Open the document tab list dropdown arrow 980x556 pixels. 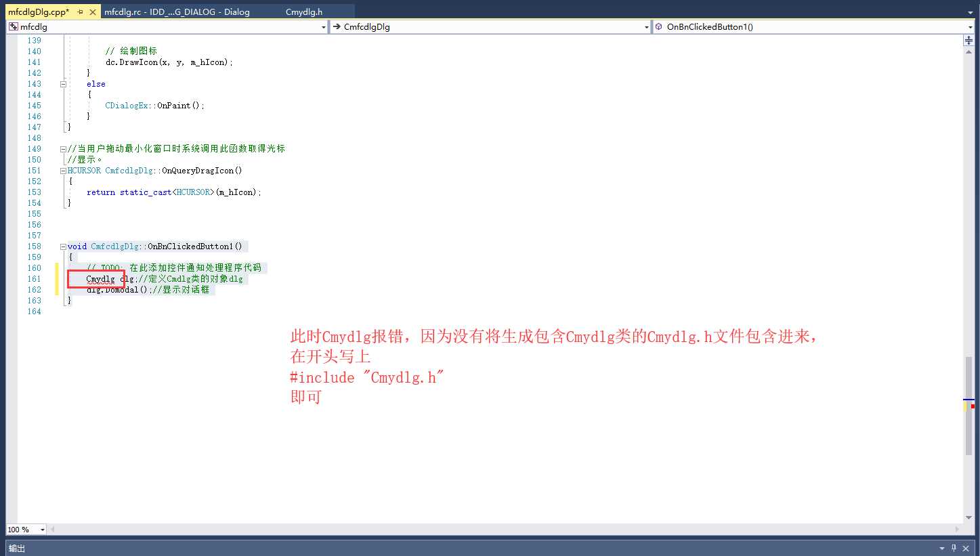coord(971,12)
